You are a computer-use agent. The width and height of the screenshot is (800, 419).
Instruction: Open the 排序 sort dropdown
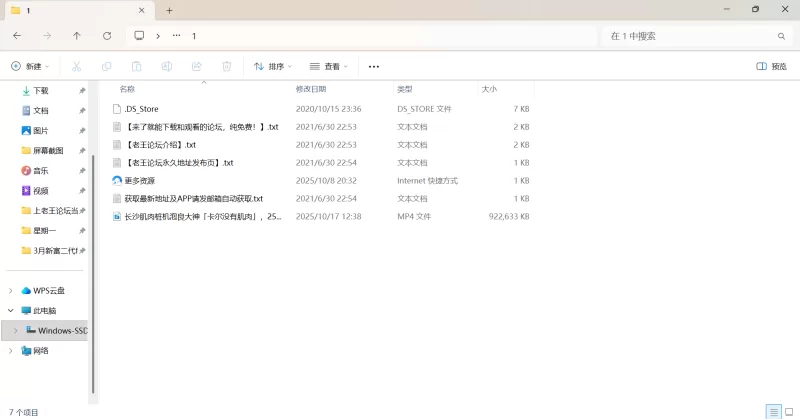point(273,66)
